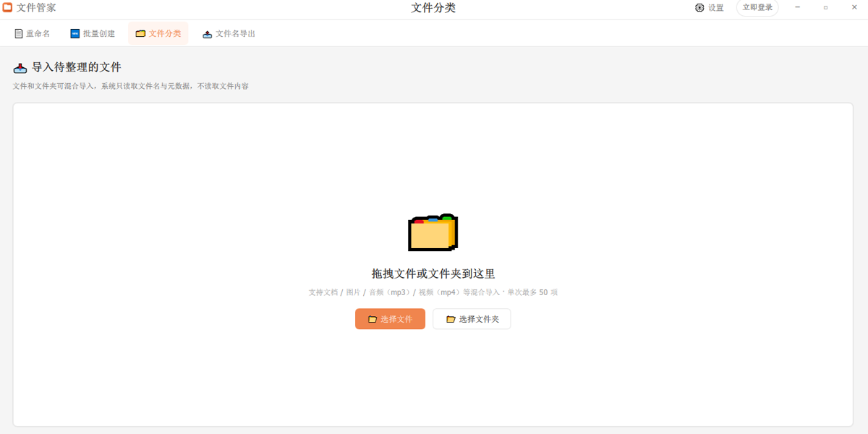The width and height of the screenshot is (868, 434).
Task: Maximize the 文件管家 window
Action: point(825,7)
